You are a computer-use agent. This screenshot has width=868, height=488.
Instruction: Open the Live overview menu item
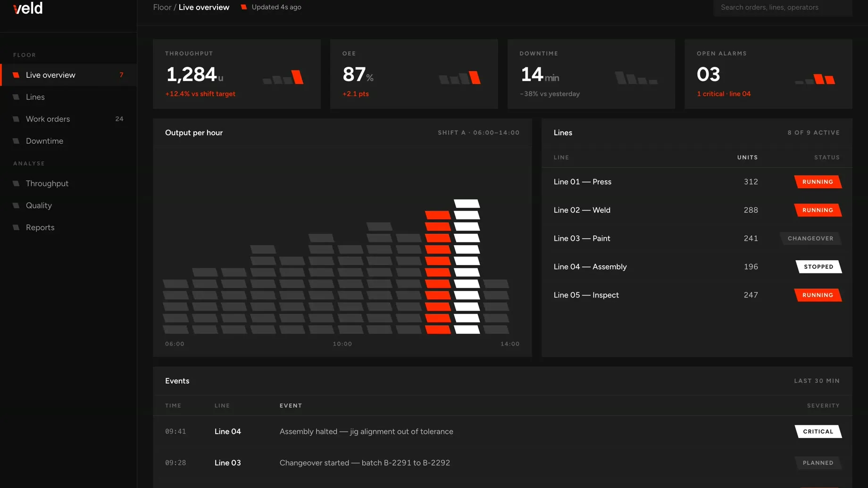click(68, 75)
